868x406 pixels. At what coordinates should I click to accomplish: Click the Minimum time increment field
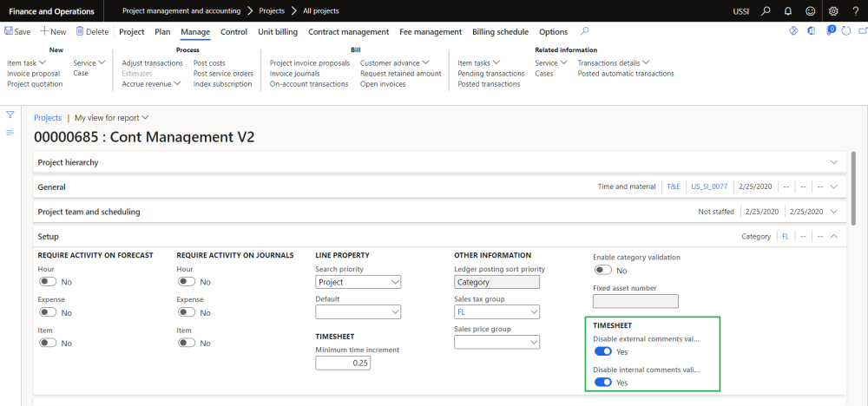pos(343,363)
